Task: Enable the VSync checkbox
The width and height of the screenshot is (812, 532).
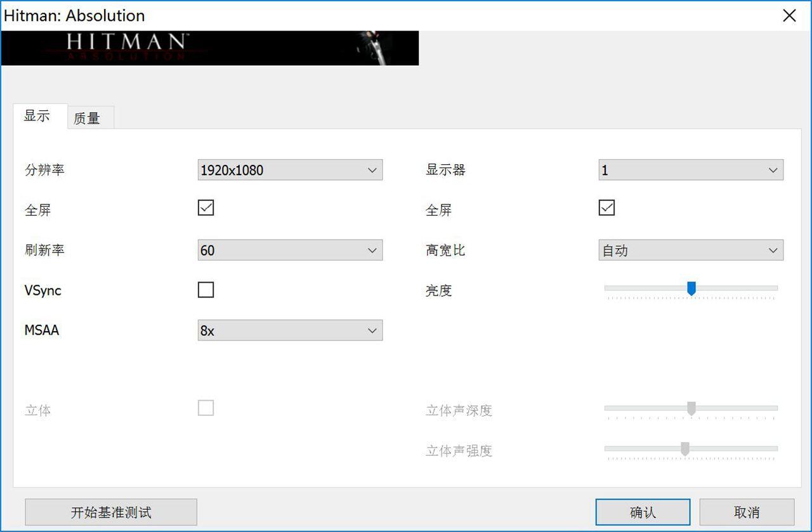Action: pyautogui.click(x=206, y=290)
